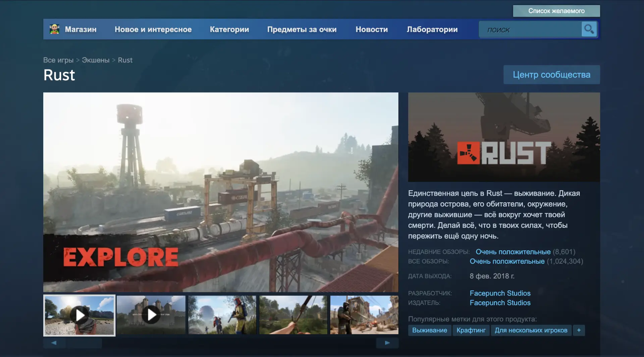Select Для нескольких игроков tag
This screenshot has width=644, height=357.
click(x=531, y=330)
